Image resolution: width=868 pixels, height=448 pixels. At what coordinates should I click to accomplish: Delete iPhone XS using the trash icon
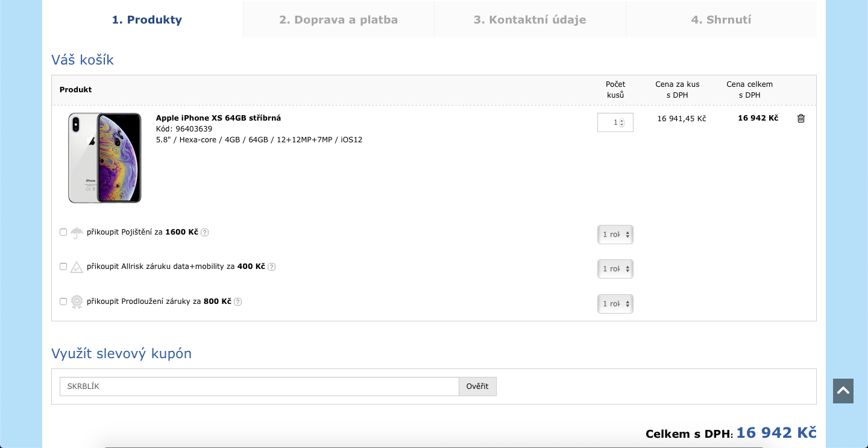coord(801,119)
